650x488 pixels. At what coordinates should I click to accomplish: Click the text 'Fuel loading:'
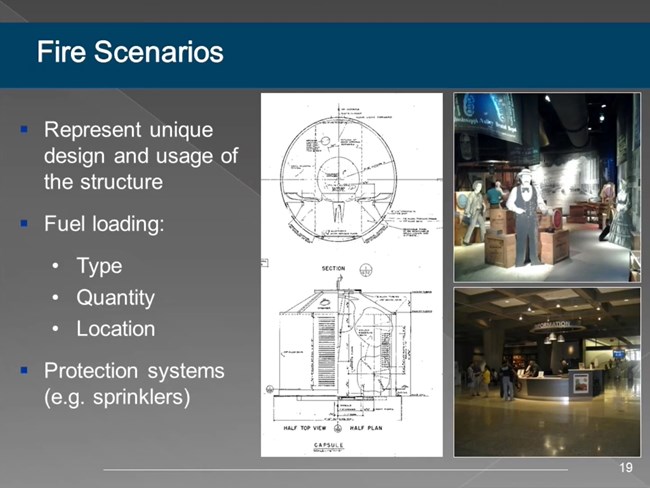104,224
